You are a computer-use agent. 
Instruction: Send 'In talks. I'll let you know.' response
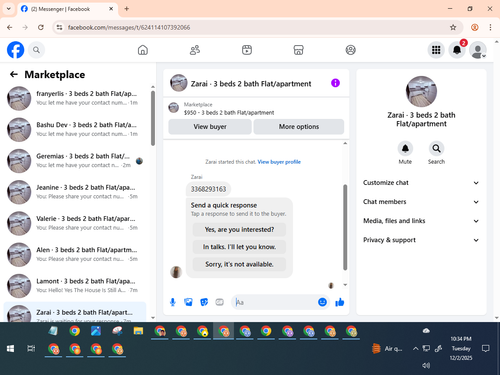239,247
